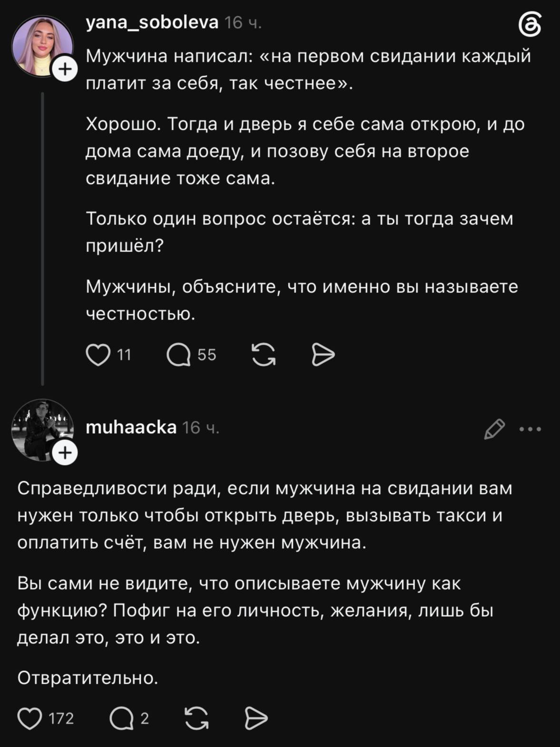The height and width of the screenshot is (747, 560).
Task: Follow muhaacka via plus badge
Action: click(65, 453)
